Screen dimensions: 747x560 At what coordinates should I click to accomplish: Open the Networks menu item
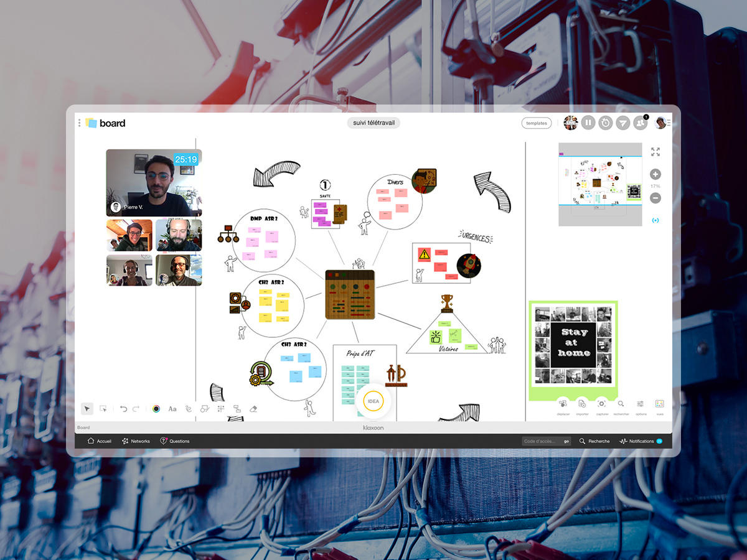(136, 441)
